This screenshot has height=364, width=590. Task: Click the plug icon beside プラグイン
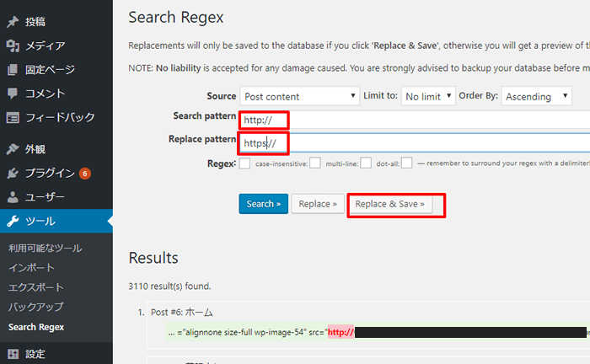13,174
